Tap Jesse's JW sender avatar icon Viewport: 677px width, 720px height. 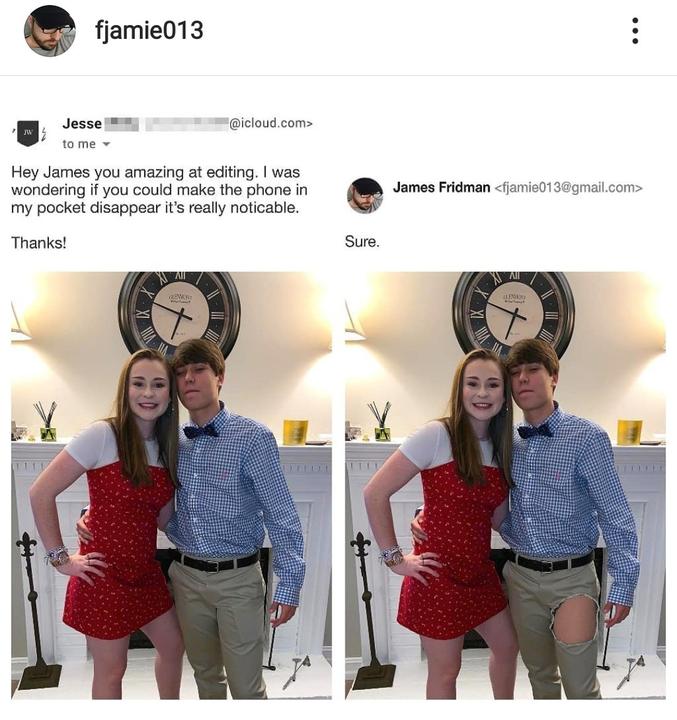(x=28, y=133)
